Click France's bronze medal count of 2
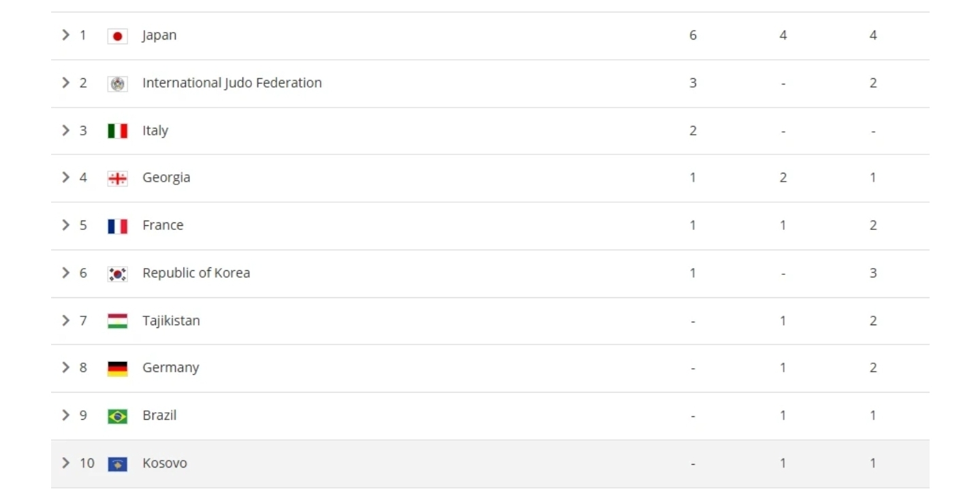 click(x=873, y=225)
